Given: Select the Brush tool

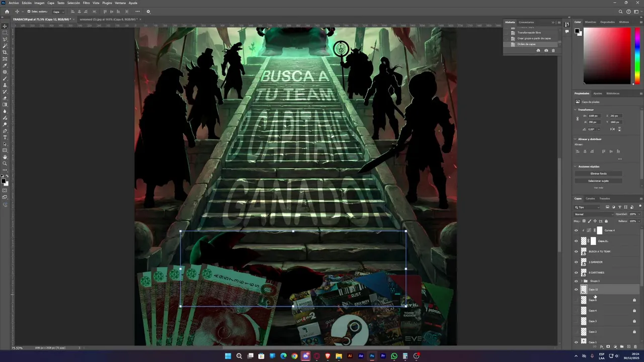Looking at the screenshot, I should point(5,78).
